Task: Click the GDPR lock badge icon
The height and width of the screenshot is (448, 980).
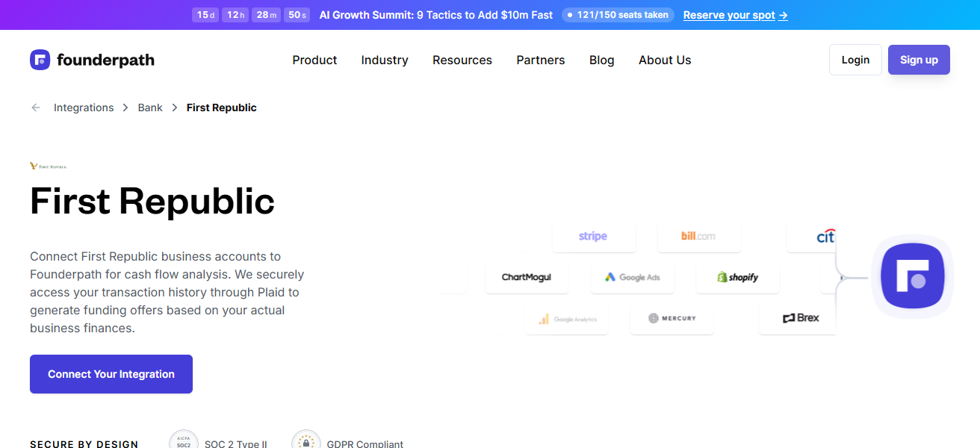Action: (306, 441)
